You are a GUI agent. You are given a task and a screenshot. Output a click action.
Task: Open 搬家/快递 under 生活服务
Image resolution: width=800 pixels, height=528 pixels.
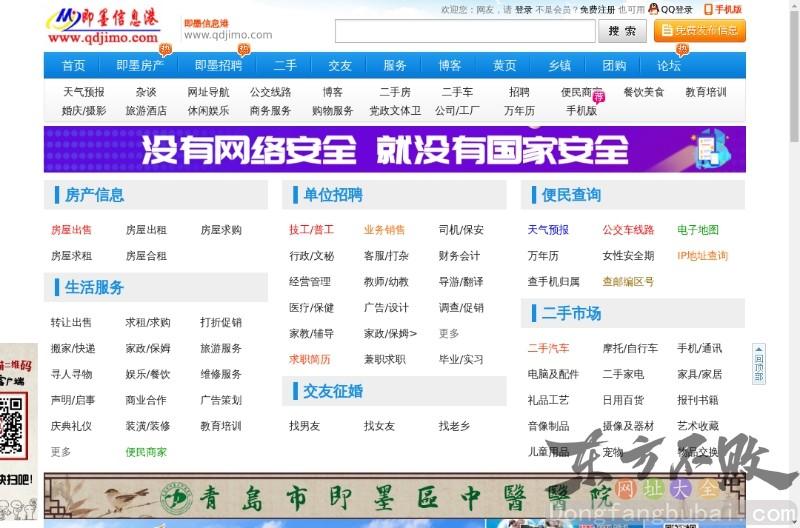[73, 348]
